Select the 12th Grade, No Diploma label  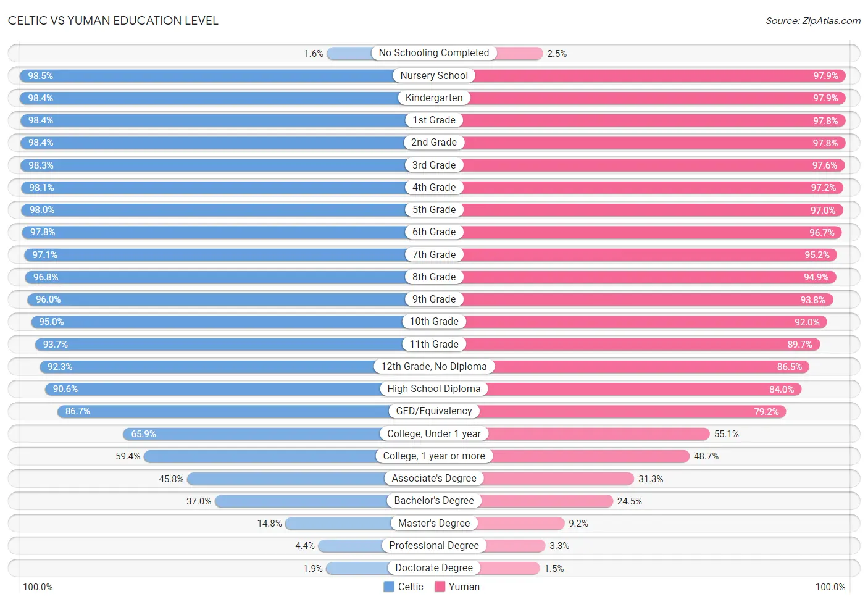[x=434, y=366]
